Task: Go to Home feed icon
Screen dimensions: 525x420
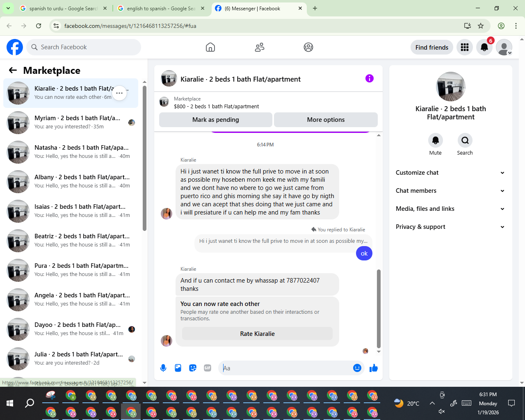Action: coord(210,47)
